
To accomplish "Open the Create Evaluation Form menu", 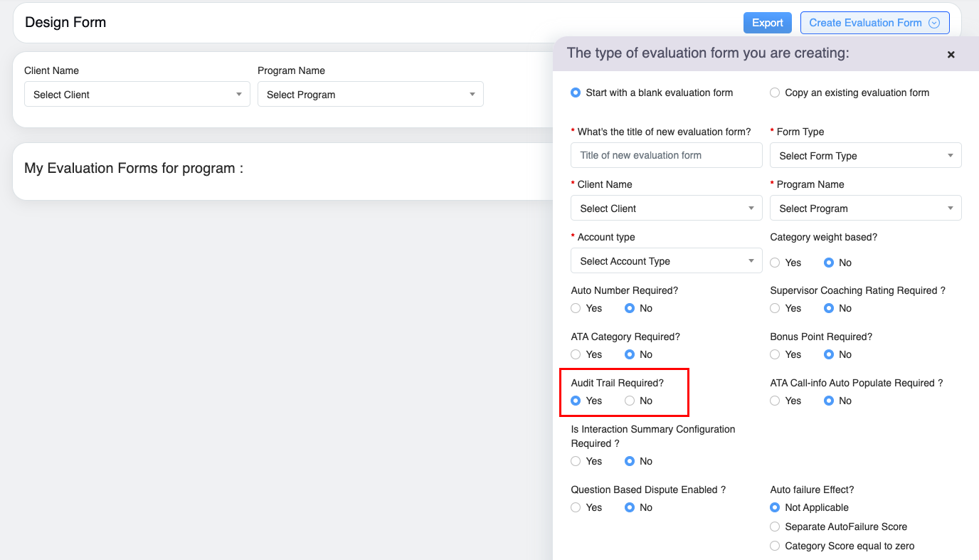I will [874, 23].
